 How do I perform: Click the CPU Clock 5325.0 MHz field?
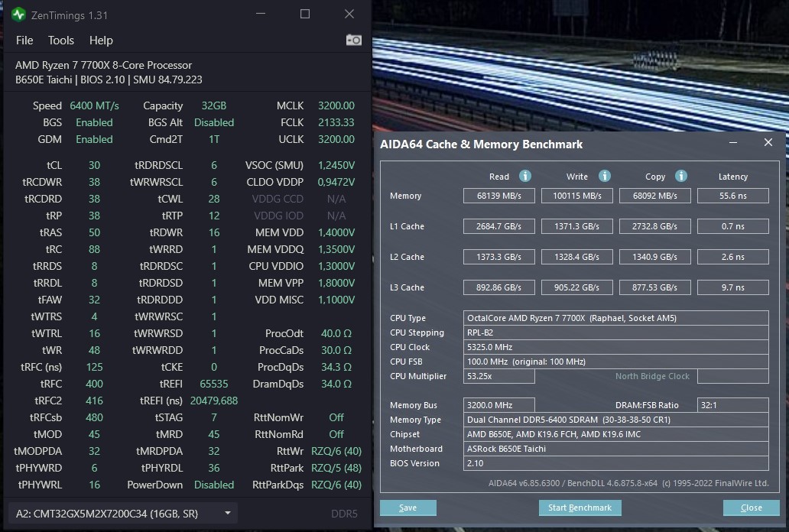[x=616, y=347]
